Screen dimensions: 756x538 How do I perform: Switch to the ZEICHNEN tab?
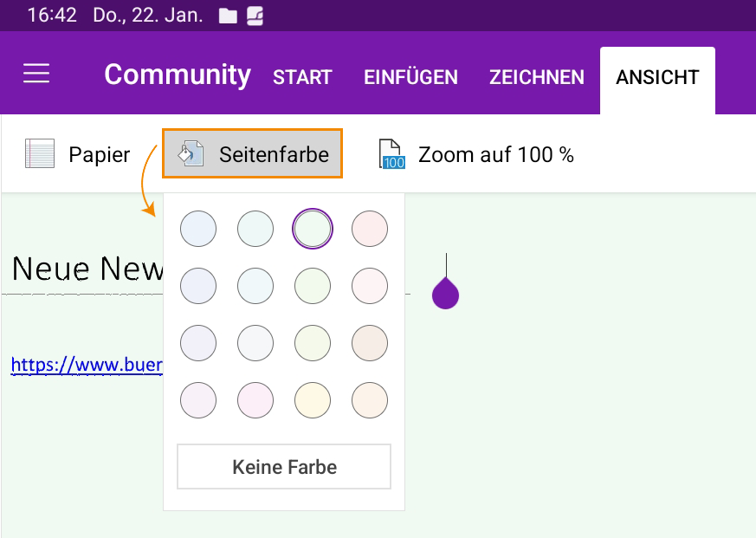pyautogui.click(x=537, y=77)
